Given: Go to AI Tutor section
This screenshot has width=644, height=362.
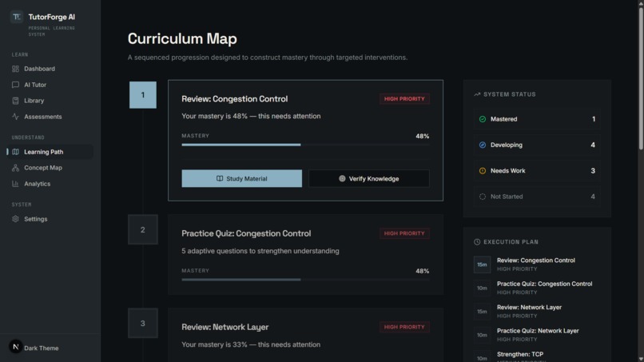Looking at the screenshot, I should pyautogui.click(x=50, y=85).
